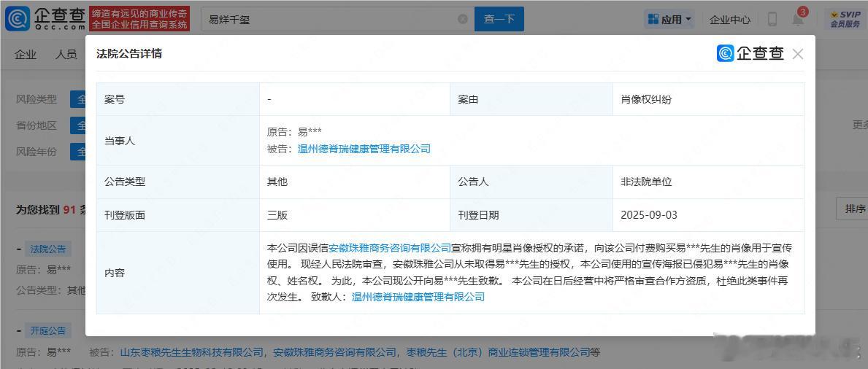Click the 查一下 search button

(499, 19)
